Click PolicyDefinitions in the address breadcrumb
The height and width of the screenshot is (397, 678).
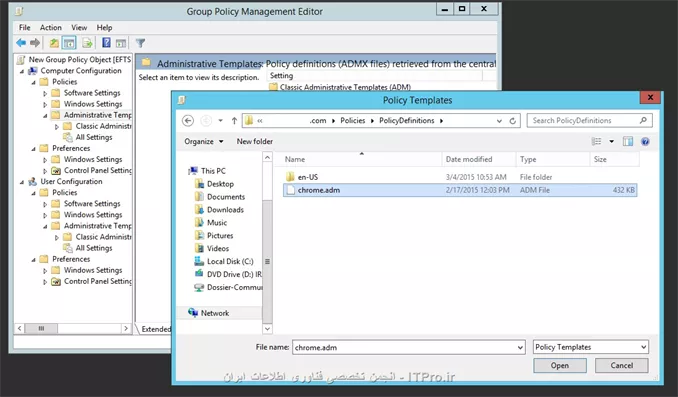pyautogui.click(x=406, y=121)
